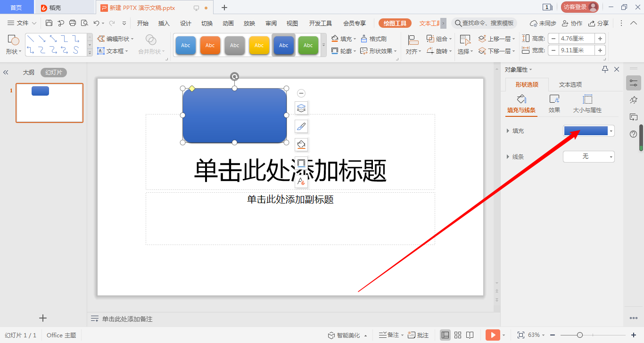Click the zoom slider handle in status bar
Viewport: 644px width, 343px height.
pos(580,335)
